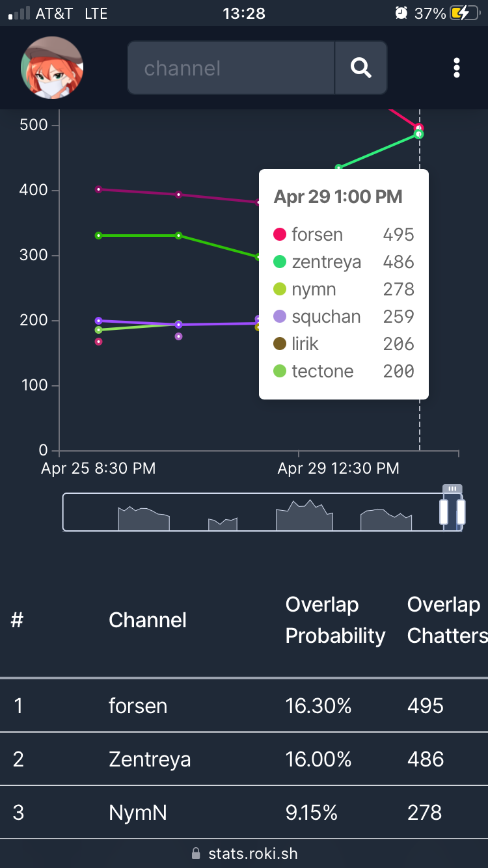Click the magnifier search button

point(360,68)
